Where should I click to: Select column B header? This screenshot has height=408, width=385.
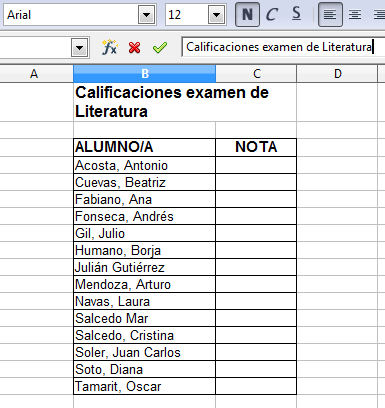click(144, 74)
